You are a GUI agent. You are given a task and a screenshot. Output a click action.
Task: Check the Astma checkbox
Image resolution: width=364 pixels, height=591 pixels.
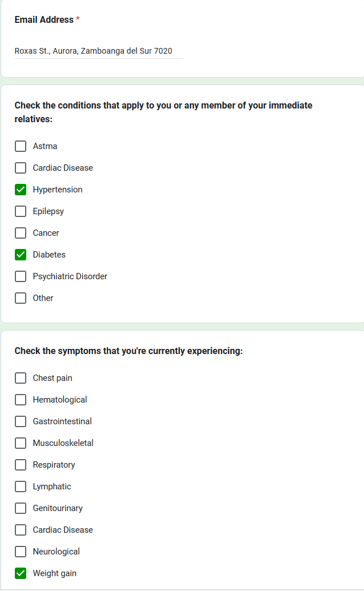pos(21,146)
